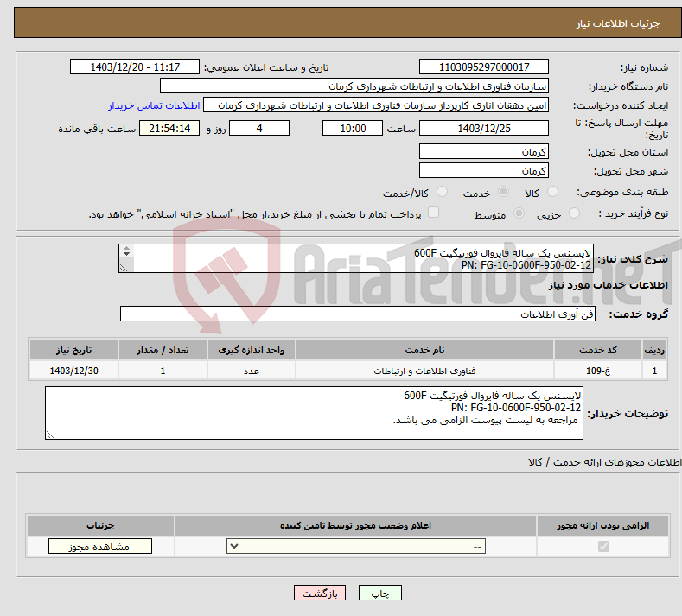This screenshot has width=682, height=616.
Task: Click scroll up arrow in description box
Action: [126, 248]
